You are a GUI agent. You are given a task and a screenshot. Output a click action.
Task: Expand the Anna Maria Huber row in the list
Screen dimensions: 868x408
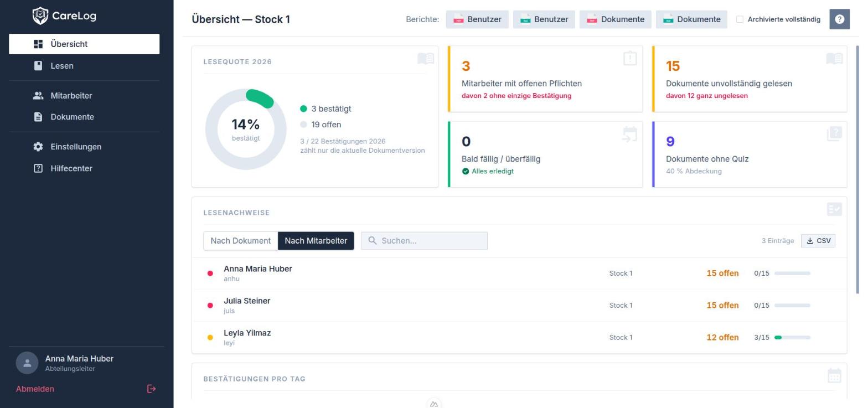pos(519,273)
